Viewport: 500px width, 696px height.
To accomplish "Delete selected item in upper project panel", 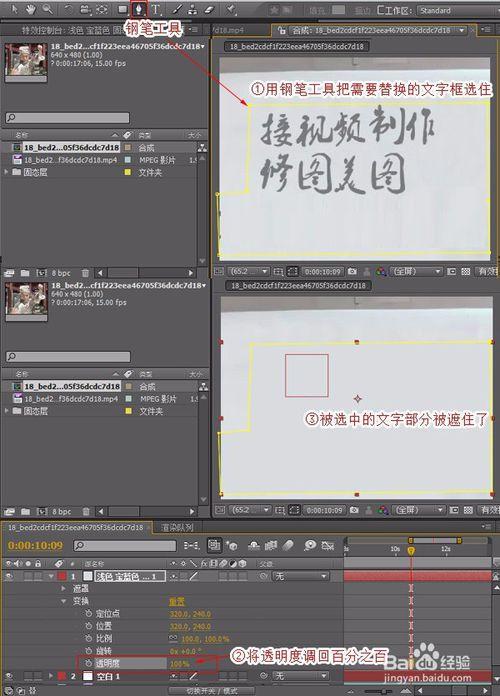I will (85, 273).
